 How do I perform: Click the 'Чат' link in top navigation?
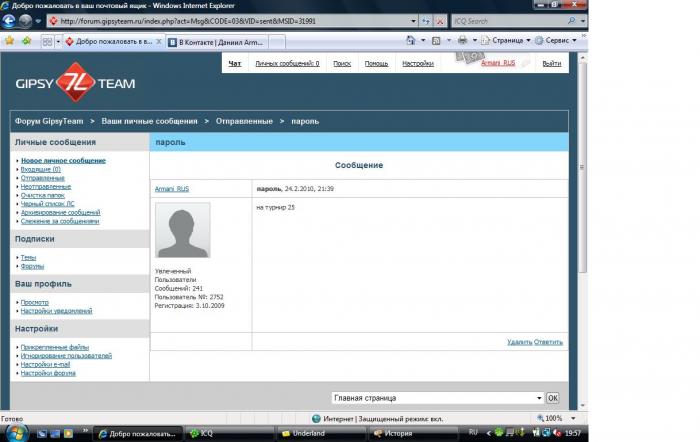[235, 63]
